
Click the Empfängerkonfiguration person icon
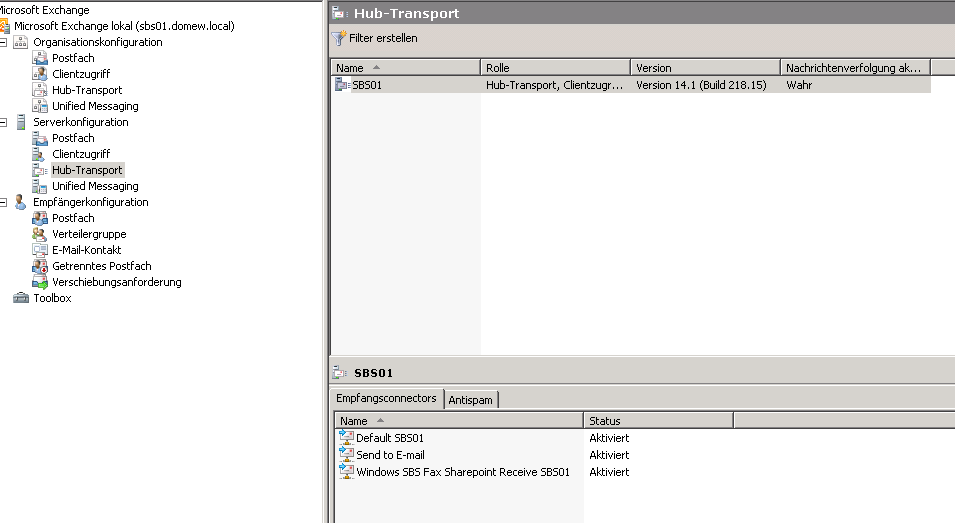click(20, 202)
